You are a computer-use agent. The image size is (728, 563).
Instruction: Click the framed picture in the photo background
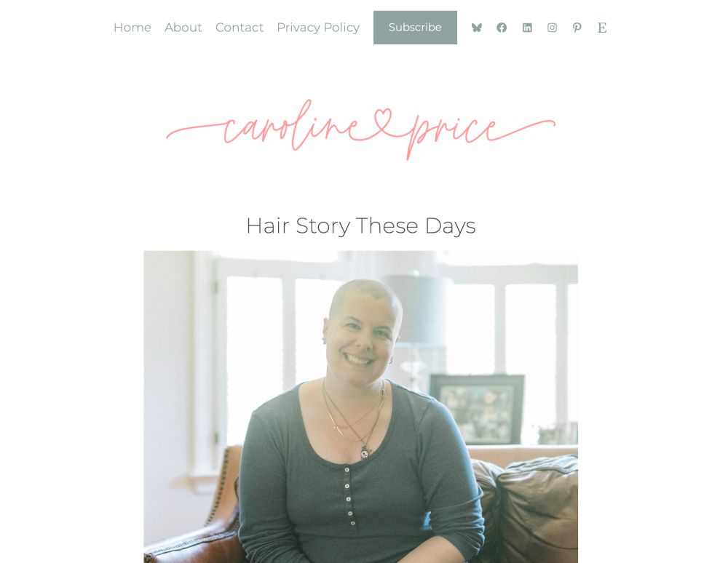477,409
